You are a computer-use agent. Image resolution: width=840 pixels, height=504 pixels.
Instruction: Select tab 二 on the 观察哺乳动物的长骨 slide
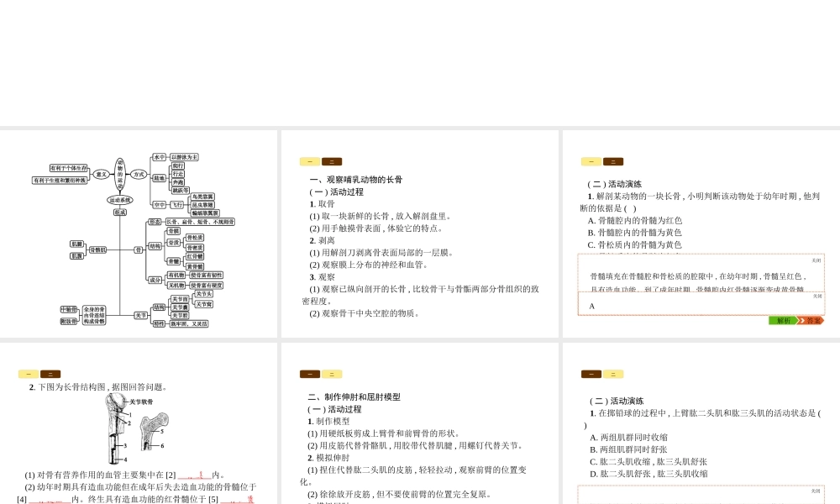tap(332, 162)
